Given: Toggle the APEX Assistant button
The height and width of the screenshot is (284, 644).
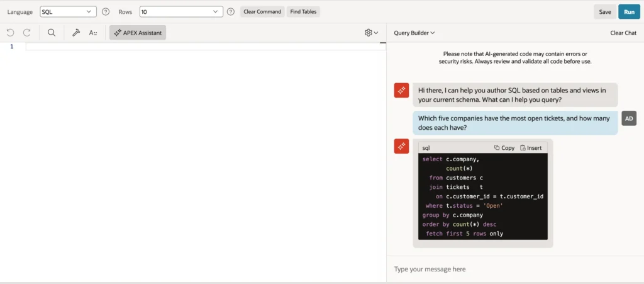Looking at the screenshot, I should (x=138, y=33).
